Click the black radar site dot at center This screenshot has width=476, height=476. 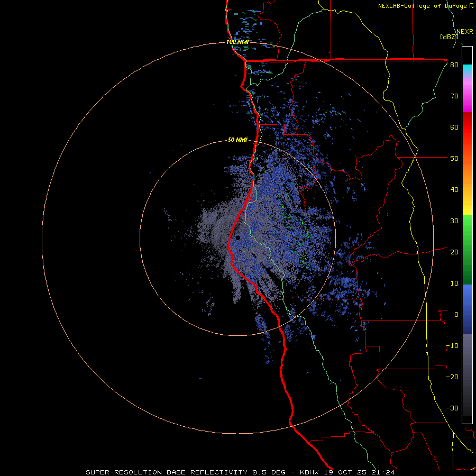pyautogui.click(x=237, y=237)
